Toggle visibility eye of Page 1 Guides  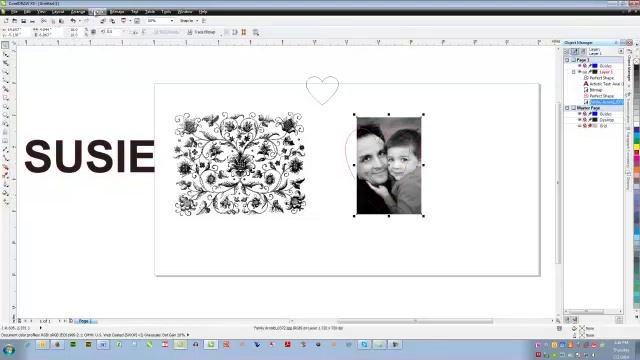tap(580, 66)
